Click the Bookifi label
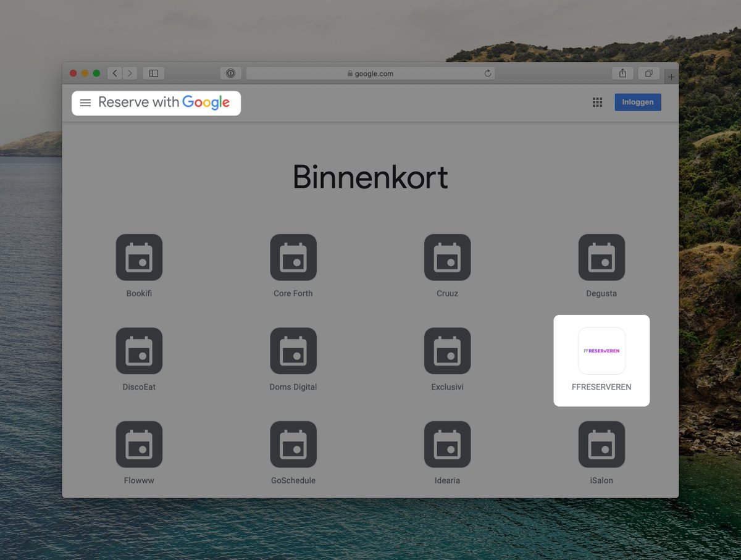The width and height of the screenshot is (741, 560). (139, 293)
